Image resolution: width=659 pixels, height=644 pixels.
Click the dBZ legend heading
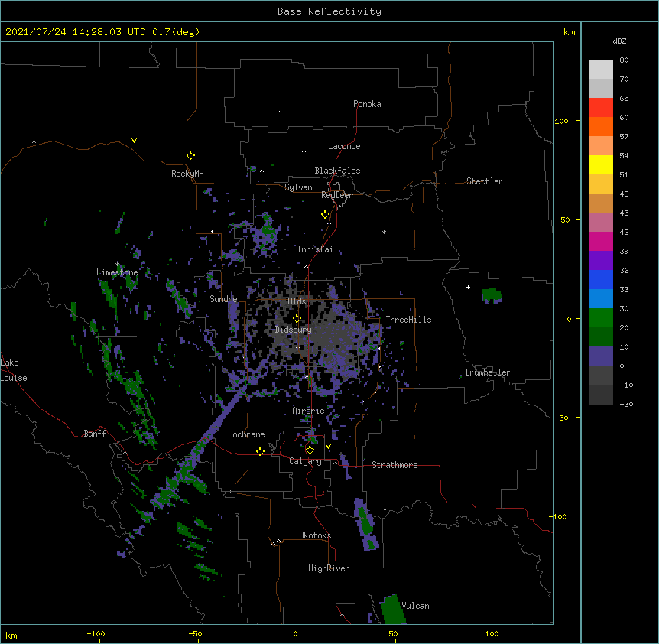pyautogui.click(x=619, y=41)
